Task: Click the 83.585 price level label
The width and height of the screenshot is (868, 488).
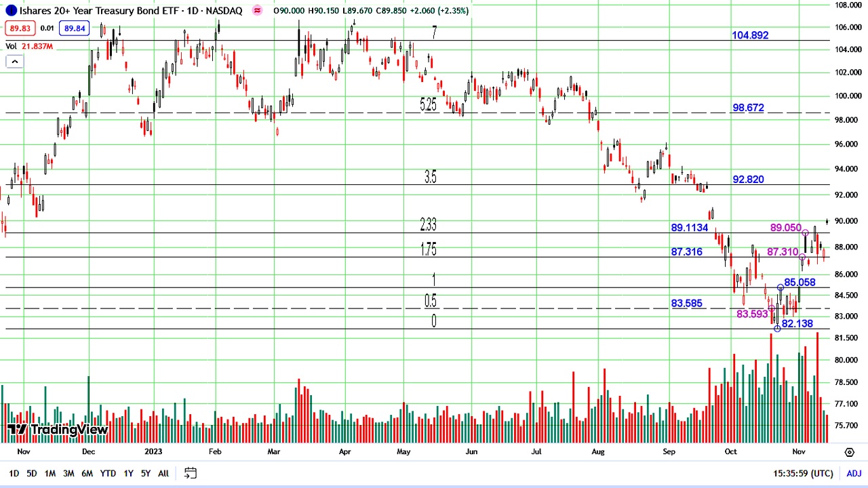Action: pos(687,304)
